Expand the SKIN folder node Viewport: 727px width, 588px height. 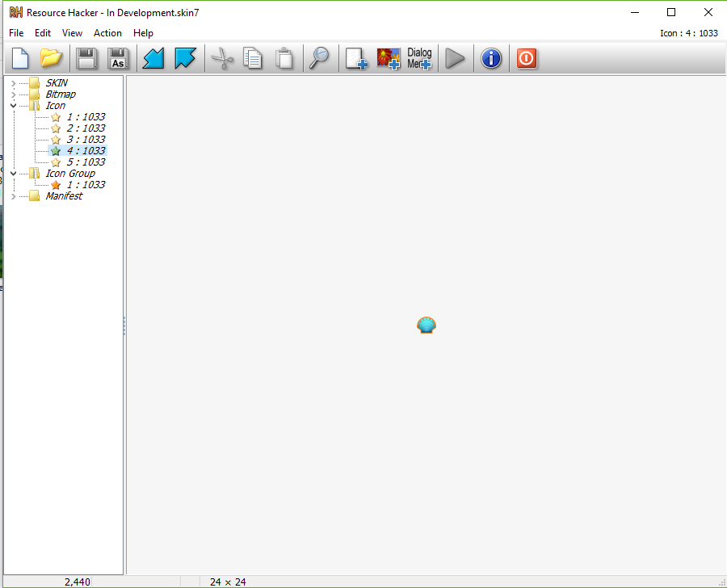(14, 83)
